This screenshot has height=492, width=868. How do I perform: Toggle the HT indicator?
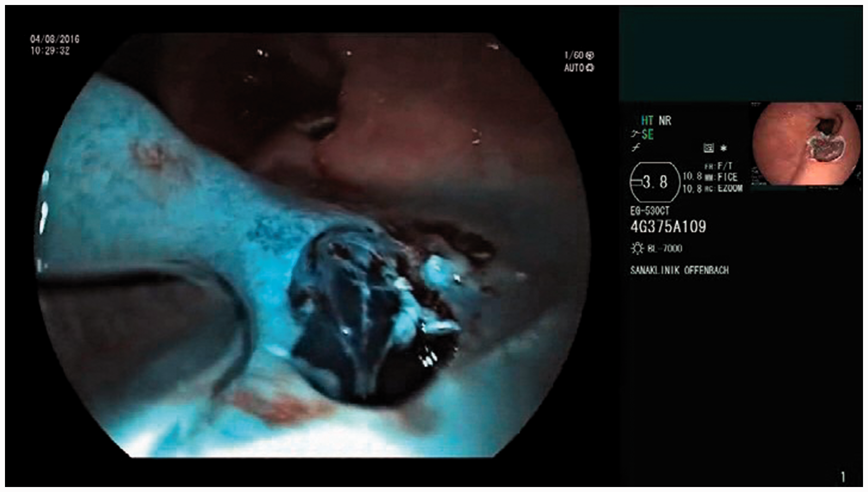647,121
